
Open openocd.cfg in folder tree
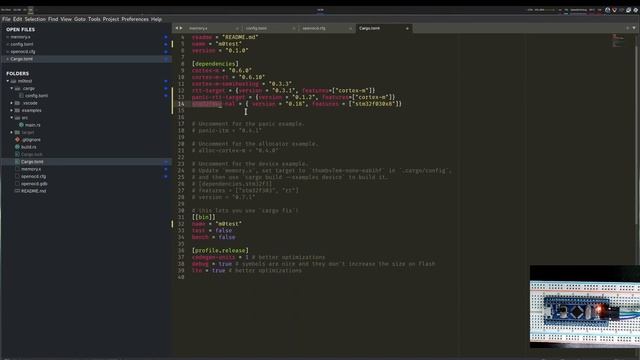(x=33, y=177)
